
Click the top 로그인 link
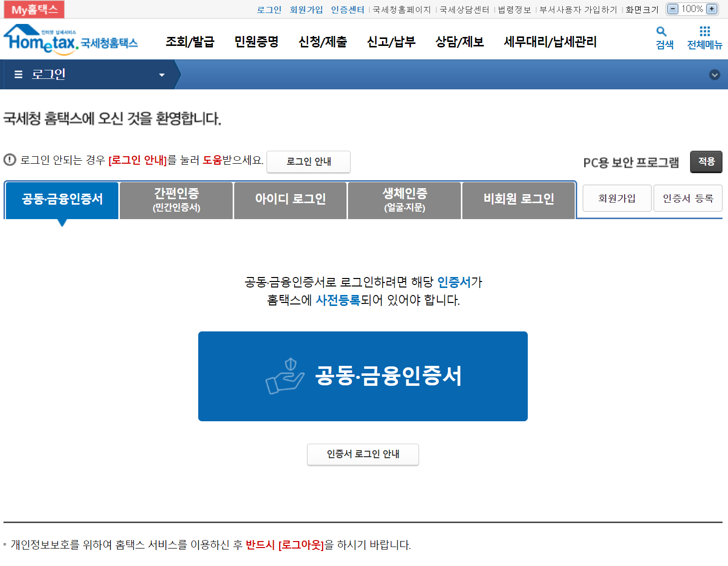tap(269, 9)
